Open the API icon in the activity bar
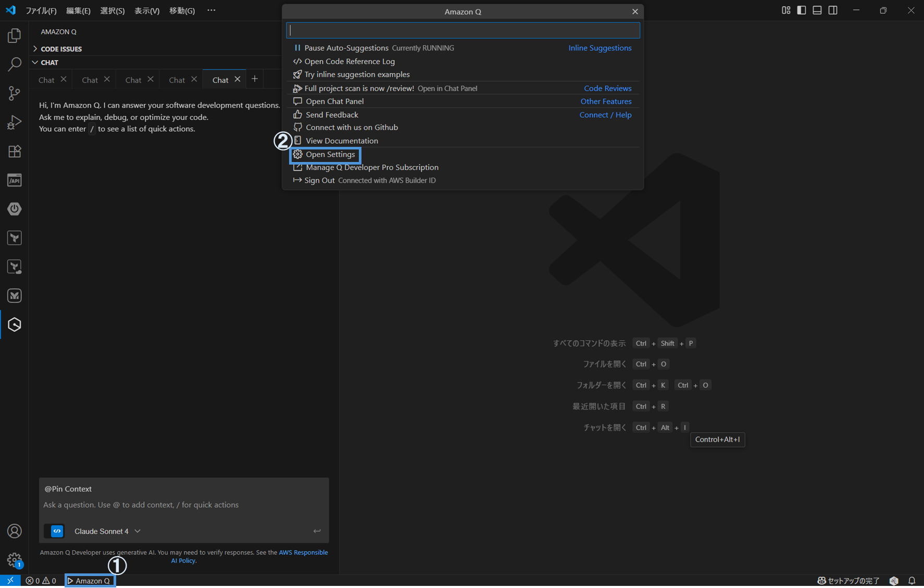The image size is (924, 588). pos(15,180)
